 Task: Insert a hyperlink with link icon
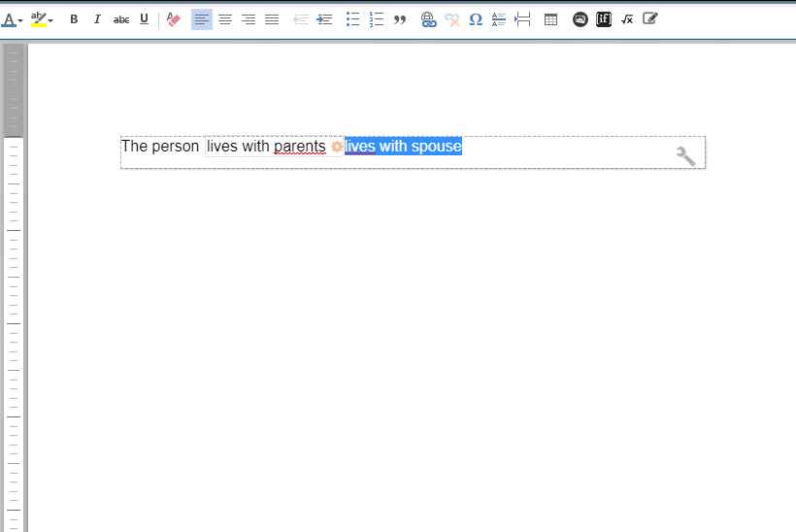428,19
